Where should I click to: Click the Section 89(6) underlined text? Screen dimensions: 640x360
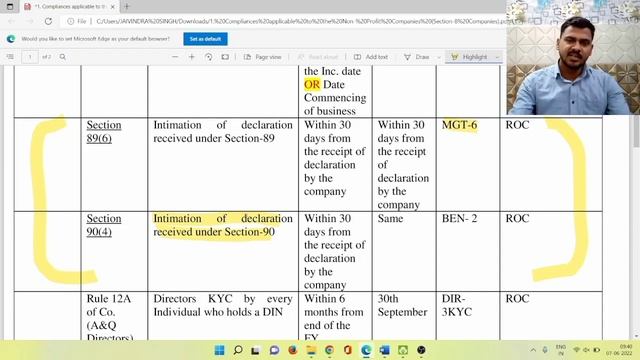(104, 131)
